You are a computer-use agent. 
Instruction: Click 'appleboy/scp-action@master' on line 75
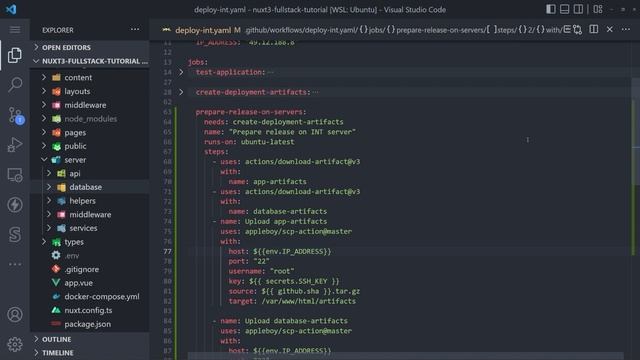tap(298, 231)
